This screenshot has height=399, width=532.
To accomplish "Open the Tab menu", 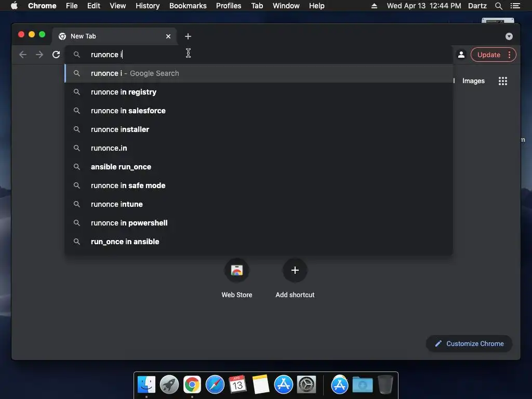I will pyautogui.click(x=257, y=6).
